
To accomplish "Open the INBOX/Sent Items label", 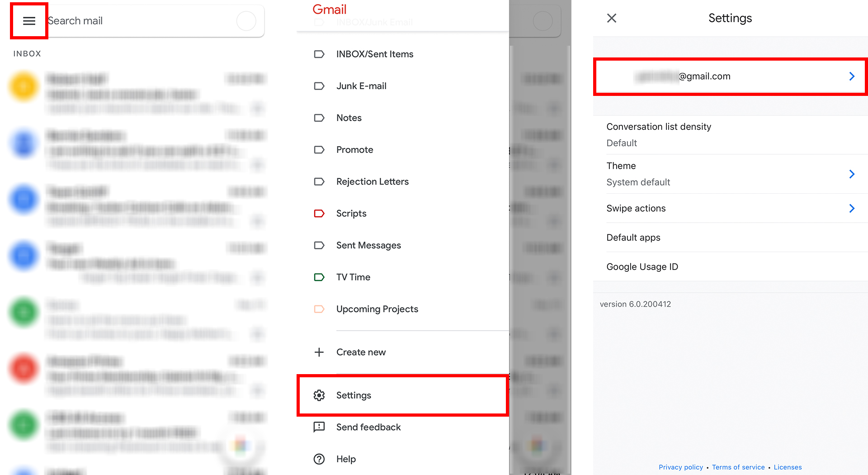I will (375, 54).
